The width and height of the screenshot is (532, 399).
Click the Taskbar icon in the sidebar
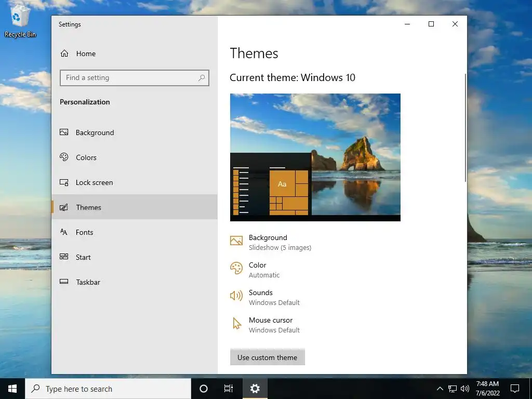tap(64, 282)
